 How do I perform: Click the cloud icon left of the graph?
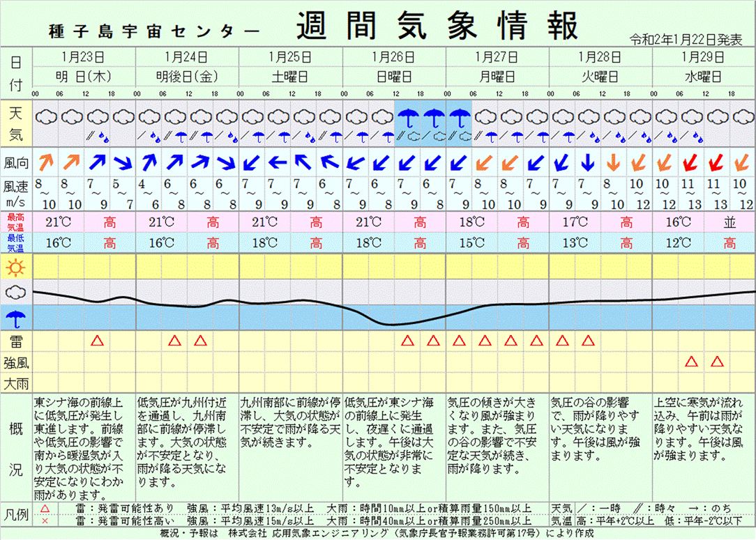[x=16, y=293]
